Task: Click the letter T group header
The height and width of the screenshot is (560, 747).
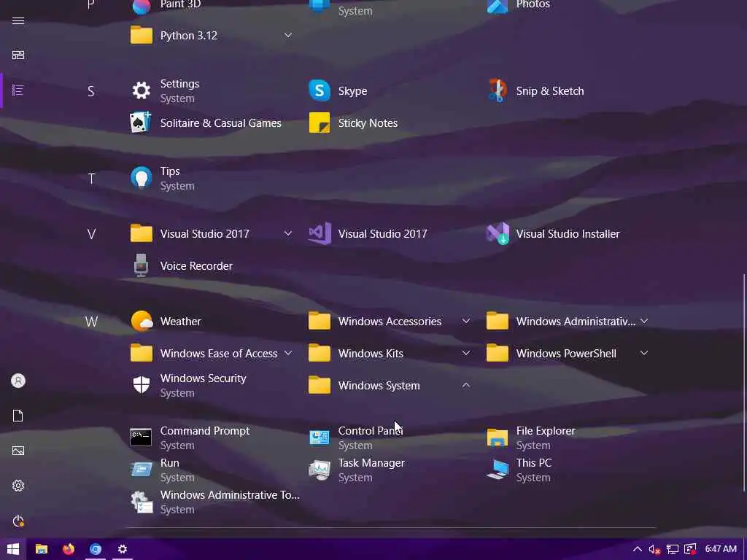Action: click(x=91, y=179)
